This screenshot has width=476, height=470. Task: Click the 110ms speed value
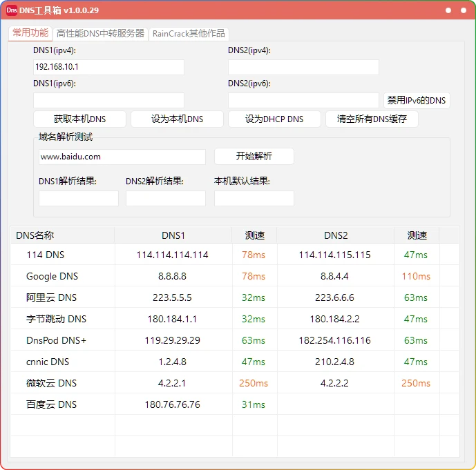pos(416,276)
